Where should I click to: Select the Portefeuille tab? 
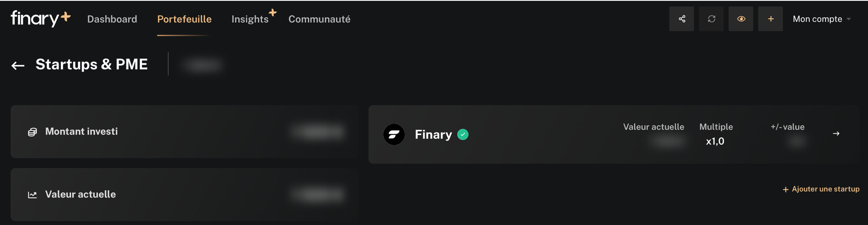(x=184, y=19)
